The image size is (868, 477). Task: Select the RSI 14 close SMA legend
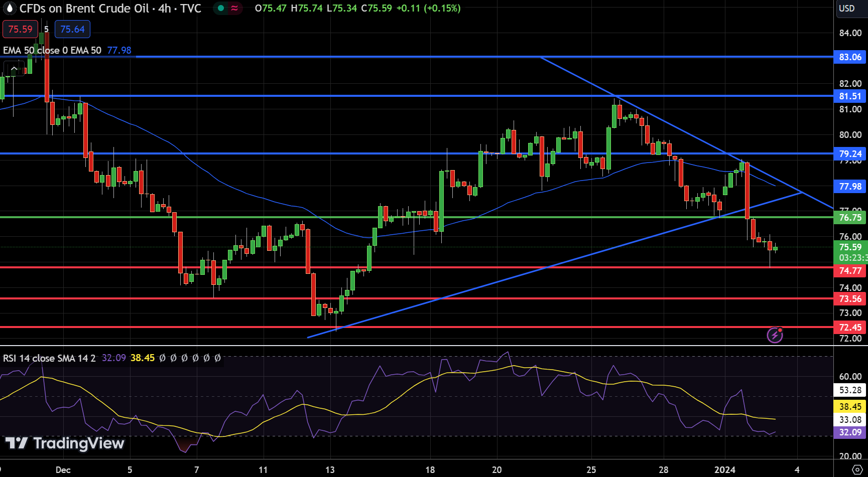click(49, 358)
